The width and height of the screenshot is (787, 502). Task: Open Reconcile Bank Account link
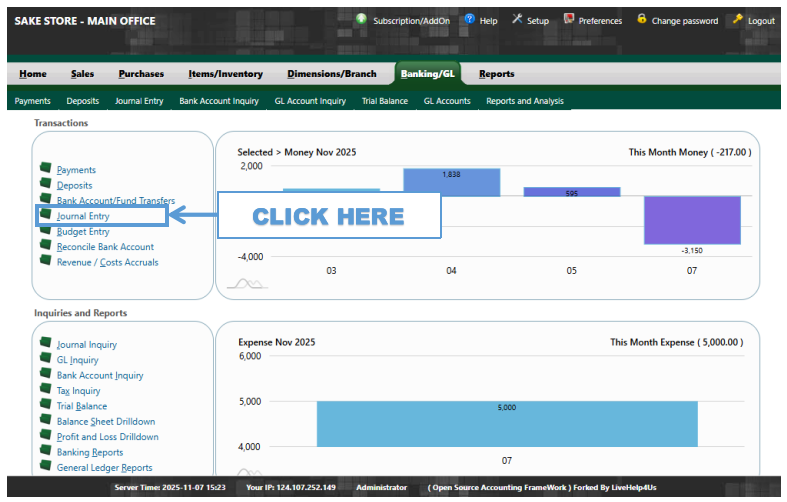tap(105, 247)
